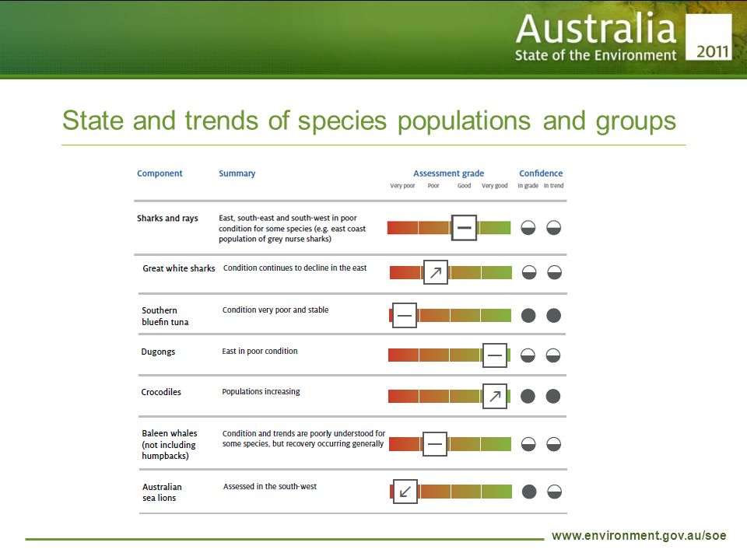This screenshot has width=747, height=560.
Task: Click the Summary column header
Action: [x=237, y=173]
